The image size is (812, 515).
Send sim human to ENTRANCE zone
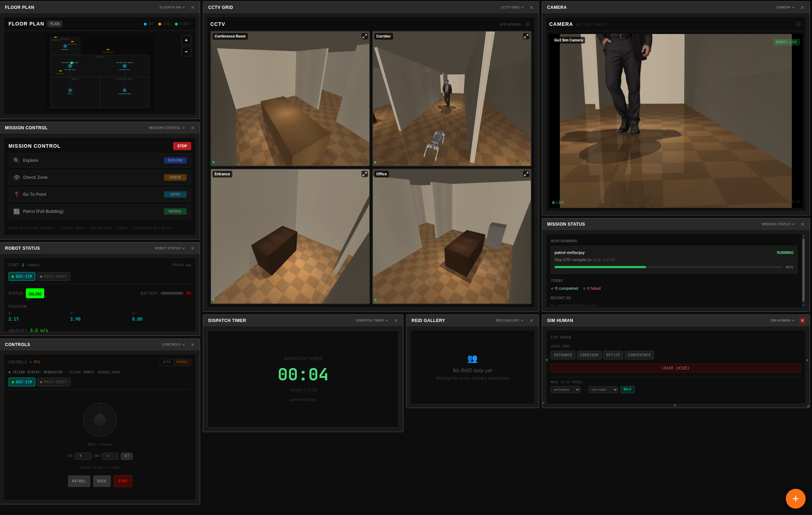coord(563,355)
